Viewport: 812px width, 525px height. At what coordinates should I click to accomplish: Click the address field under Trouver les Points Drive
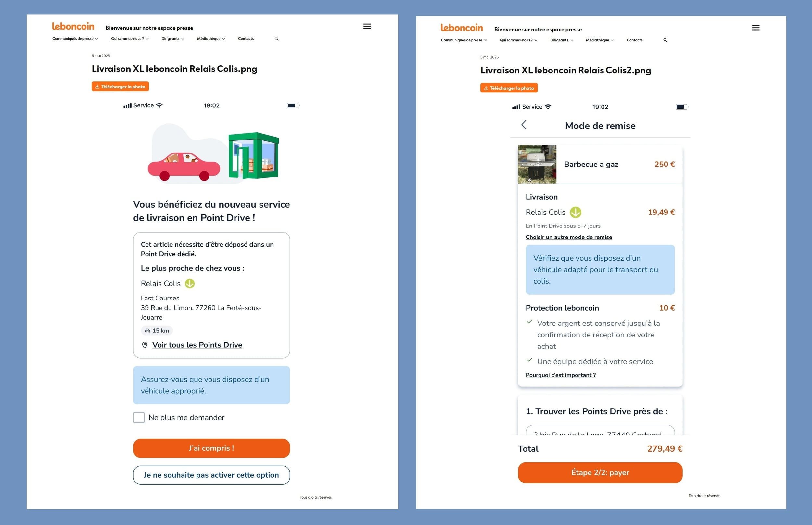point(600,431)
